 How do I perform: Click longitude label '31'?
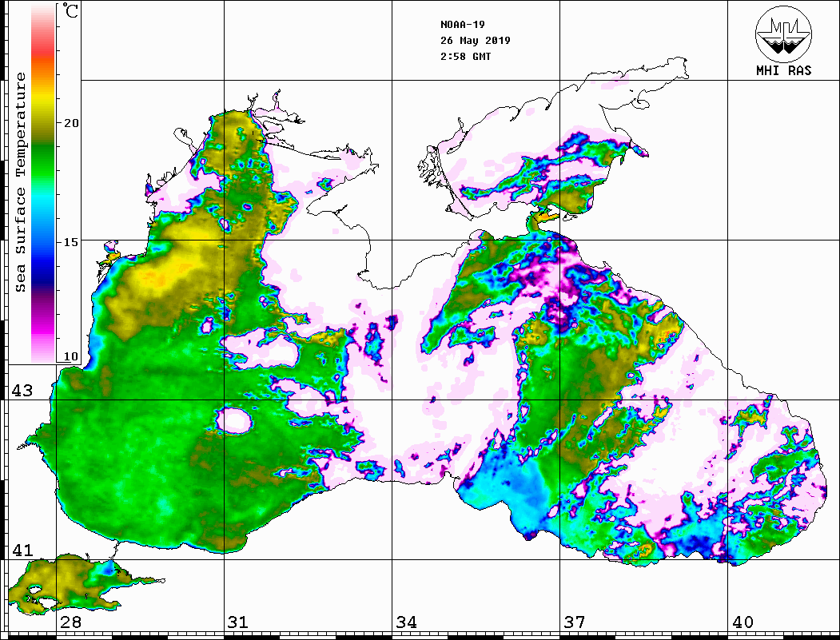coord(238,622)
